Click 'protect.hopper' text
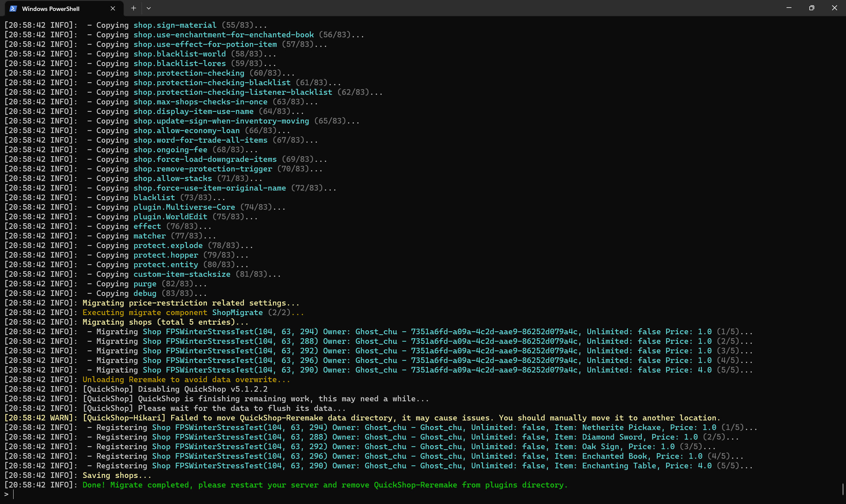Viewport: 846px width, 504px height. (x=166, y=255)
